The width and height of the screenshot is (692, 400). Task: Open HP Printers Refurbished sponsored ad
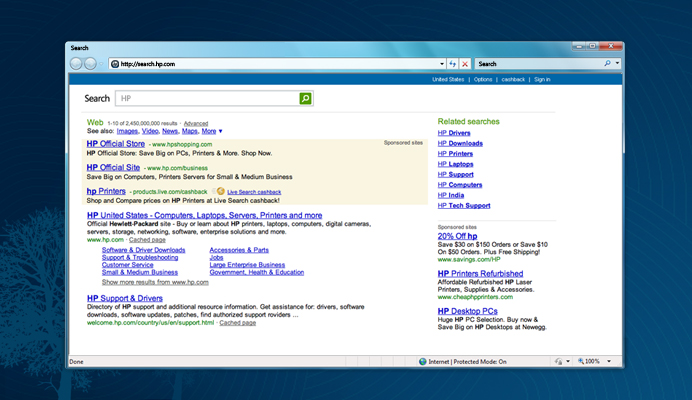coord(481,274)
